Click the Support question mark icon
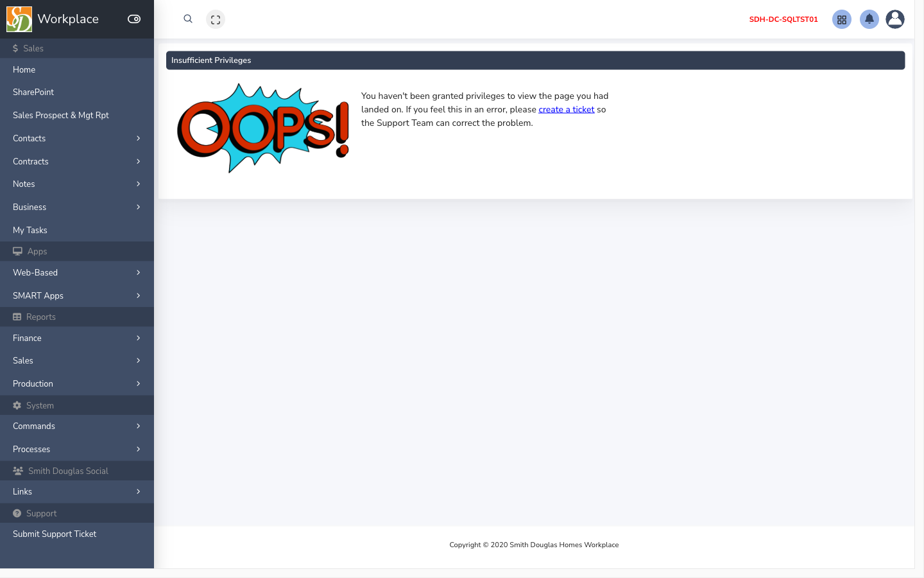Screen dimensions: 924x578 (x=17, y=513)
